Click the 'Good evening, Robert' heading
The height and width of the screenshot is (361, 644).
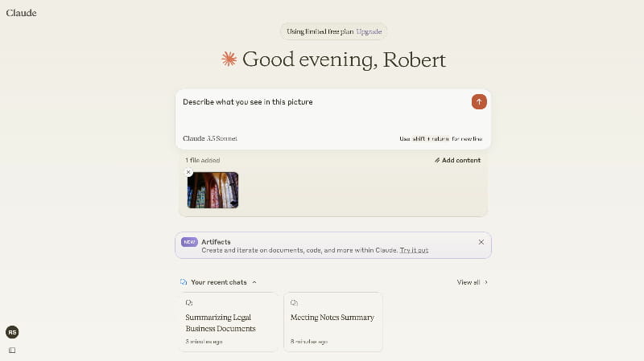point(344,59)
